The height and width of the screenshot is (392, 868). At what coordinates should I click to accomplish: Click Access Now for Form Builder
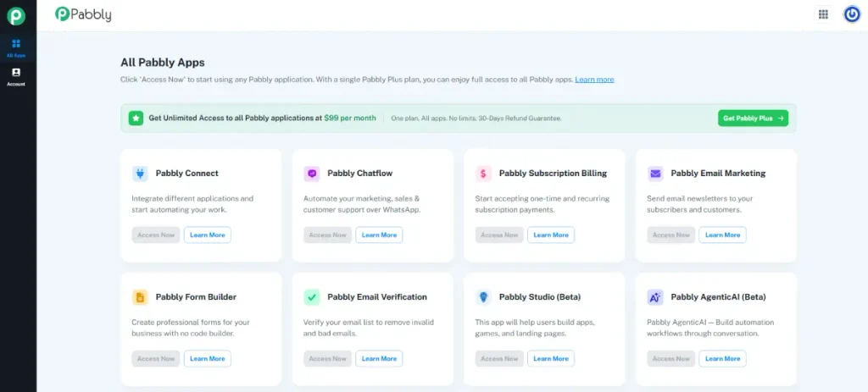pos(156,359)
